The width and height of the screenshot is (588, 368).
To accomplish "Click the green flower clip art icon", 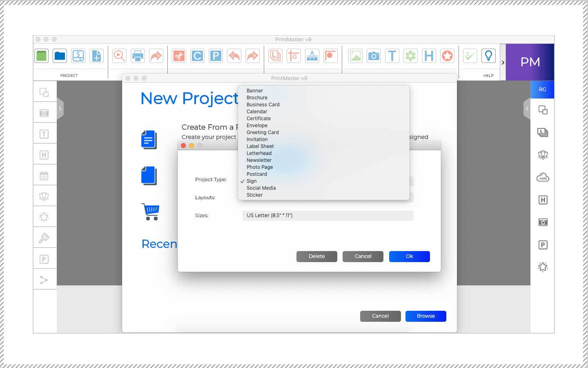I will pyautogui.click(x=410, y=56).
